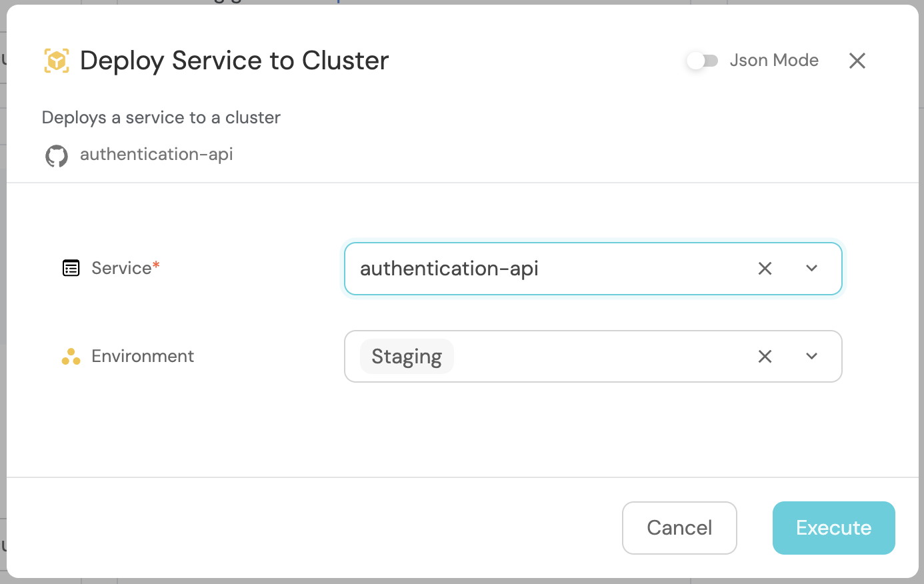The height and width of the screenshot is (584, 924).
Task: Click the GitHub logo icon
Action: click(x=57, y=156)
